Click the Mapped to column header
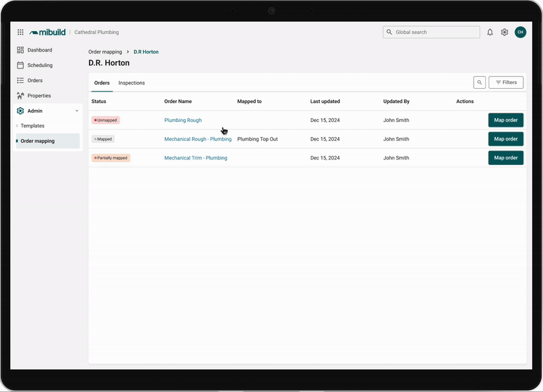This screenshot has height=392, width=543. pyautogui.click(x=249, y=101)
